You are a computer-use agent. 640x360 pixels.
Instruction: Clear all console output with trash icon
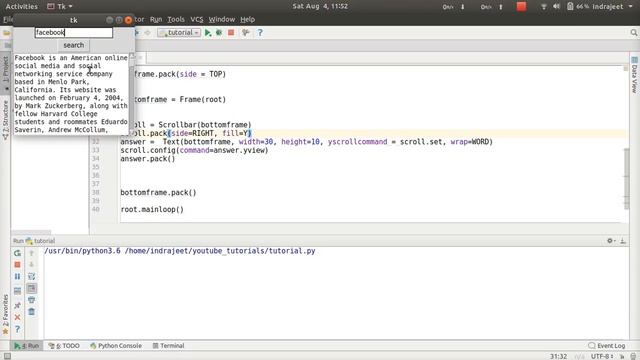[31, 312]
